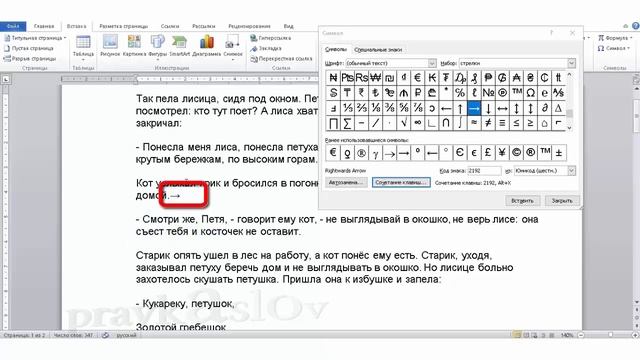This screenshot has height=360, width=640.
Task: Click the Автозамена button
Action: pos(346,182)
